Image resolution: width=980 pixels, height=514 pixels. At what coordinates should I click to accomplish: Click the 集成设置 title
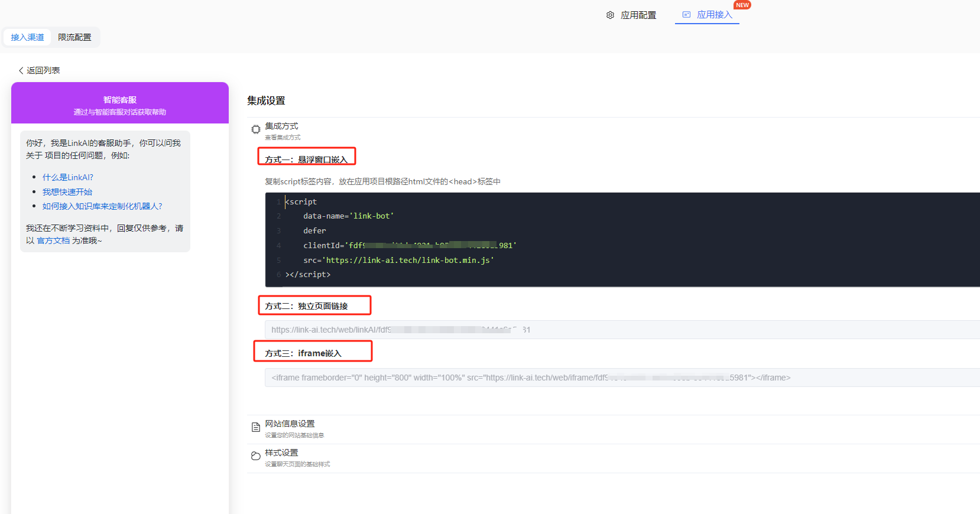(266, 101)
